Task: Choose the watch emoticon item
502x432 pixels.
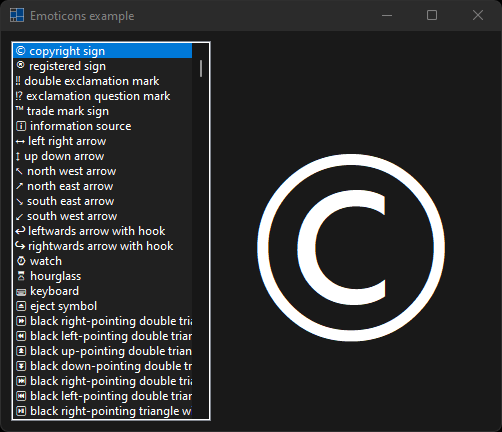Action: click(103, 261)
